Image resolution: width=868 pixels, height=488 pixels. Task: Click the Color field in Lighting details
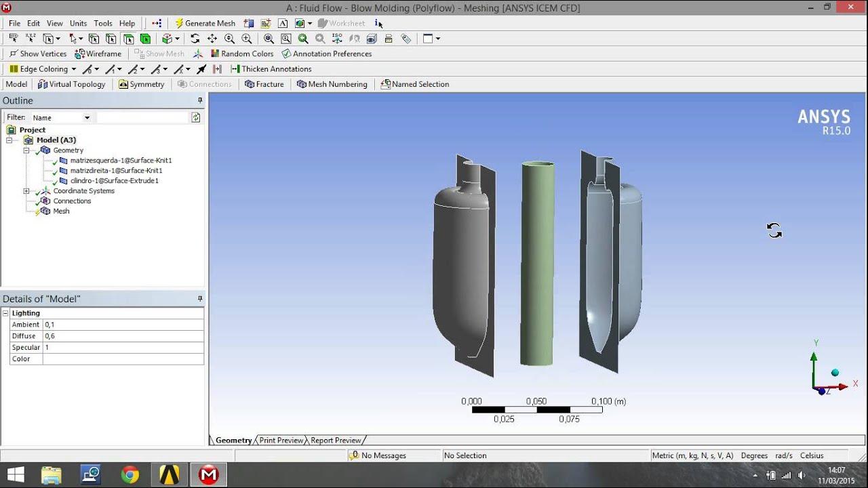click(123, 359)
